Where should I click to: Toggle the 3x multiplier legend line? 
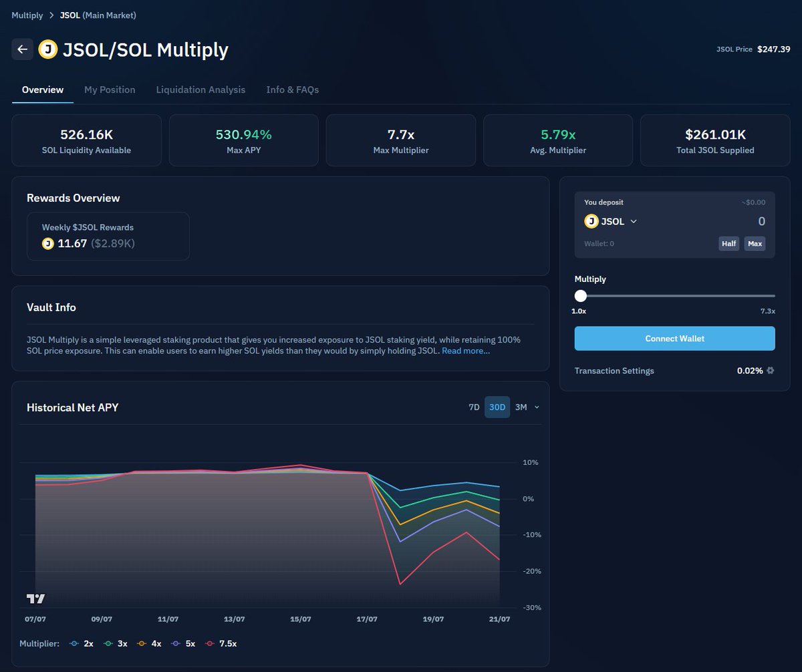(115, 643)
